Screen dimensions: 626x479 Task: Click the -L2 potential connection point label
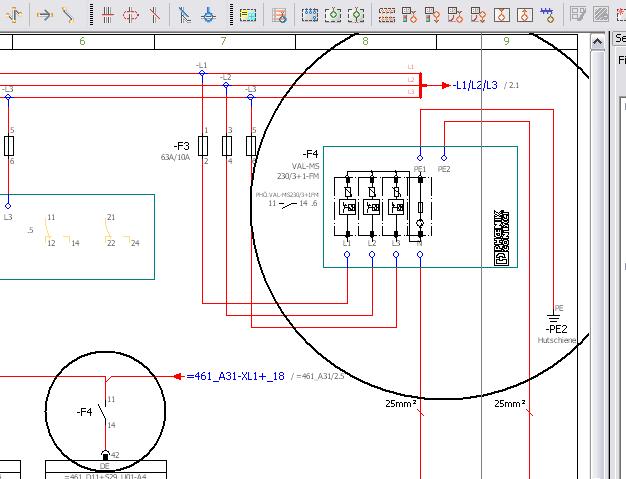click(x=226, y=77)
